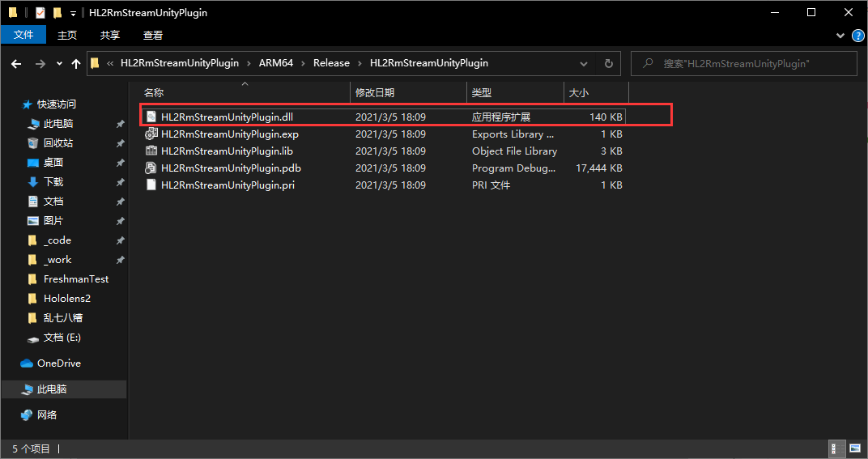Open the _work folder in sidebar

tap(57, 260)
